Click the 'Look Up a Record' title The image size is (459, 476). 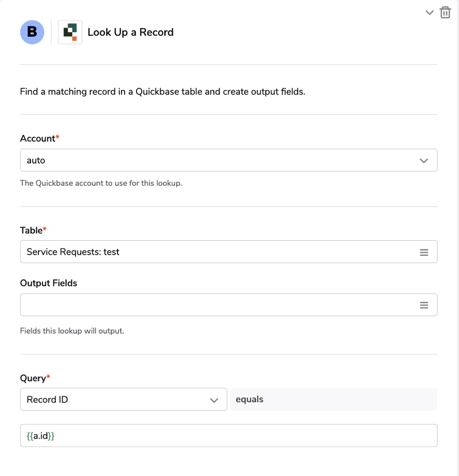(x=130, y=32)
